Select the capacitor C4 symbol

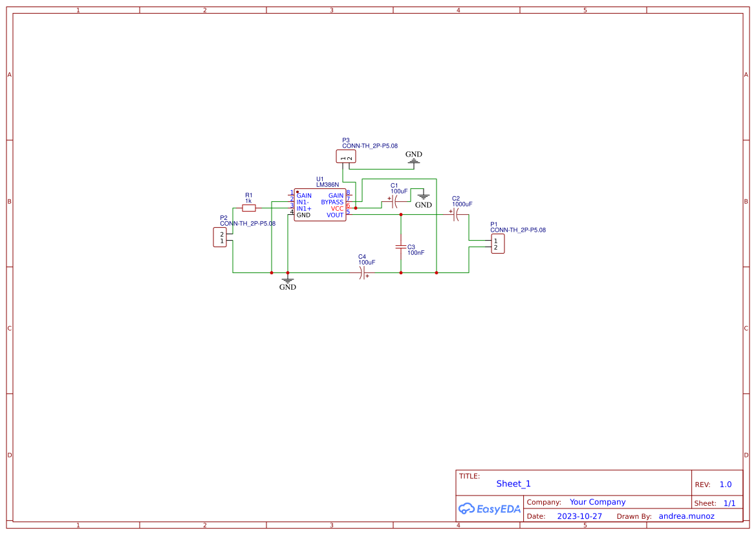[362, 273]
